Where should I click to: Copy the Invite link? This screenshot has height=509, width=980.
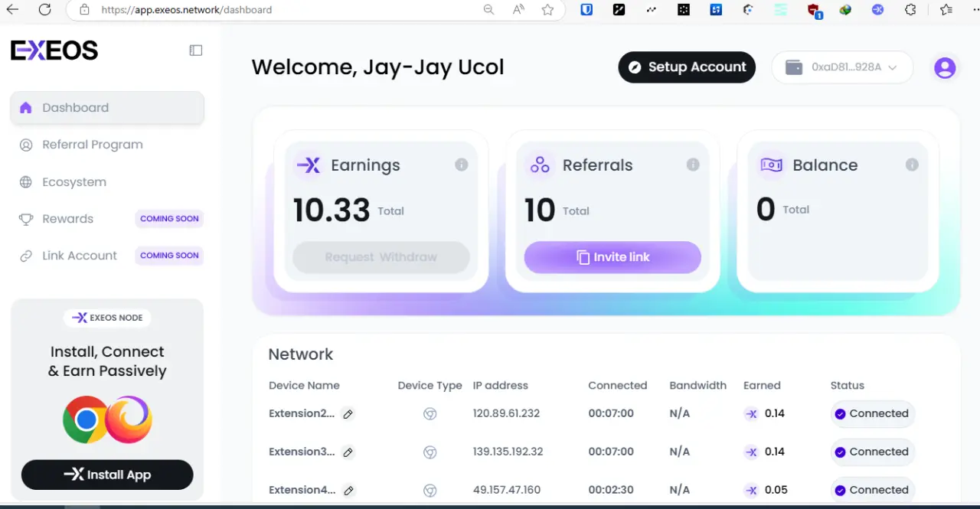612,257
